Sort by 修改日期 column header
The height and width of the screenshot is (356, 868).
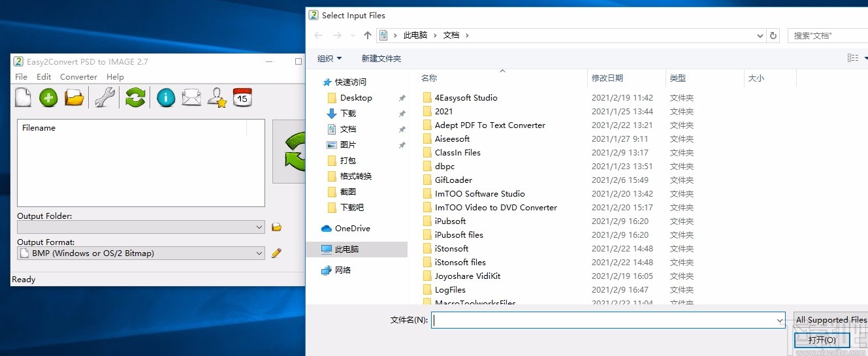[x=607, y=78]
